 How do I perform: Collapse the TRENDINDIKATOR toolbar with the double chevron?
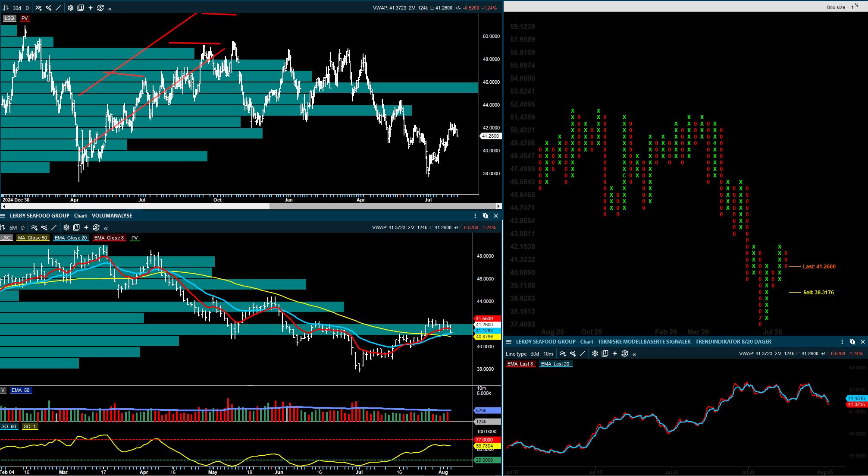click(x=634, y=354)
